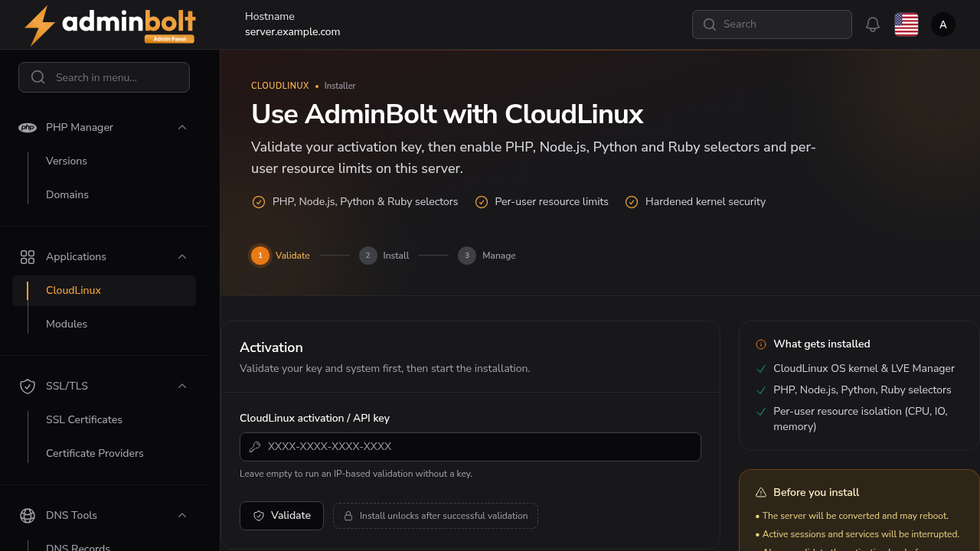Open SSL Certificates menu item

pos(84,420)
